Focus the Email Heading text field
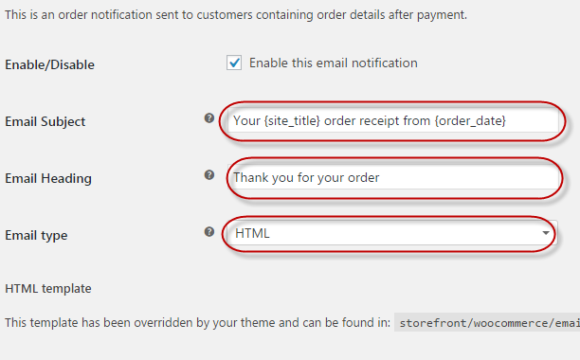Screen dimensions: 580x360 tap(394, 178)
